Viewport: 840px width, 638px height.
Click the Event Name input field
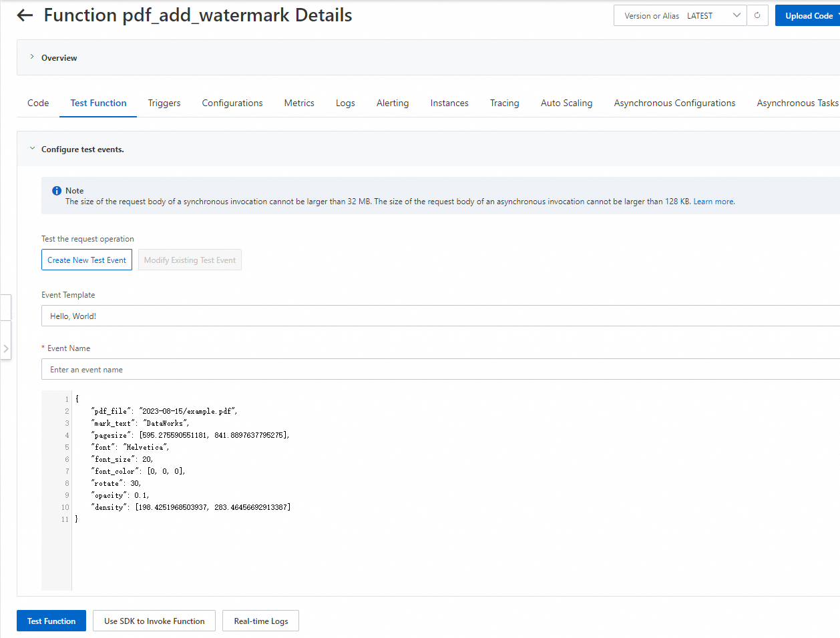point(441,369)
